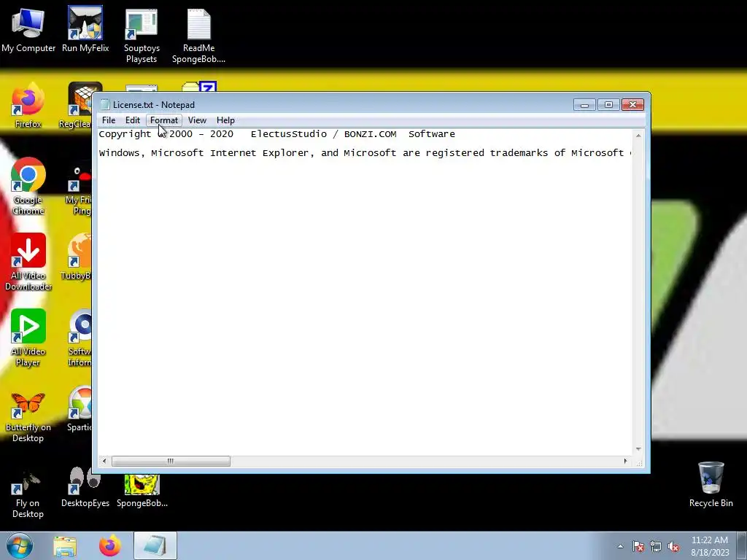
Task: Open the View menu in Notepad
Action: (x=197, y=120)
